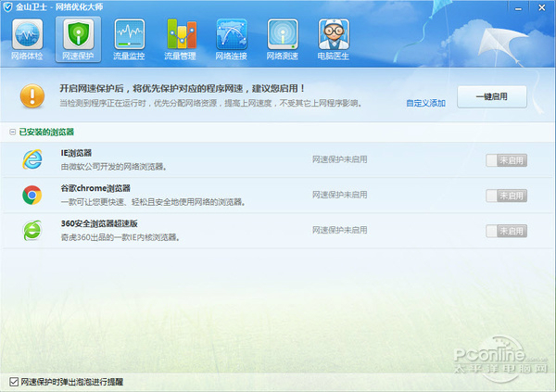Viewport: 556px width, 392px height.
Task: Close the 网络优化大师 window
Action: [x=542, y=7]
